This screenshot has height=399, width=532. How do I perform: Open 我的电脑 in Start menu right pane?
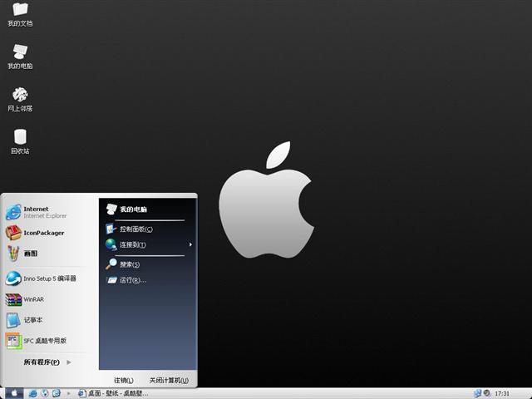pyautogui.click(x=131, y=209)
